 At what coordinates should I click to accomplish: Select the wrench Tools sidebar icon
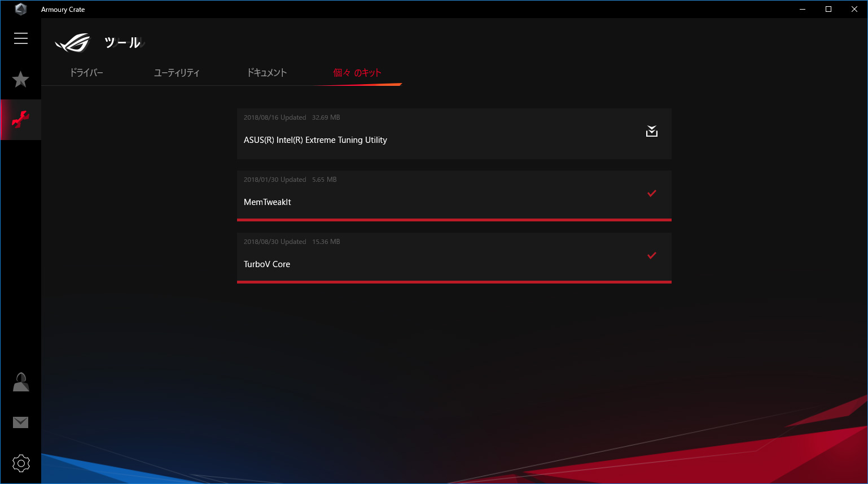21,120
